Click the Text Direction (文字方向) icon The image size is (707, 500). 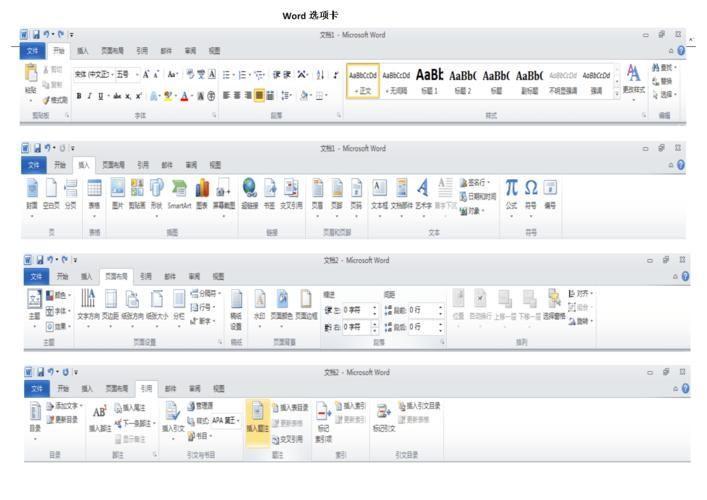[88, 298]
